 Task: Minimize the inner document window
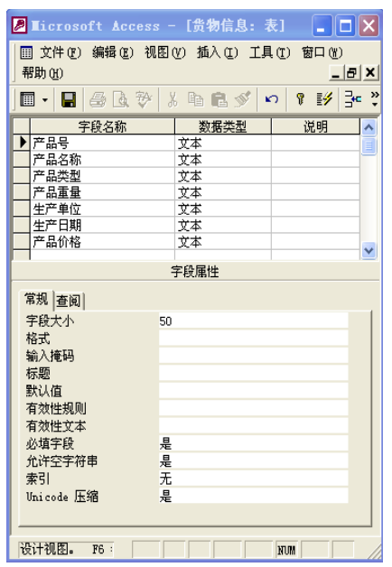(x=336, y=73)
